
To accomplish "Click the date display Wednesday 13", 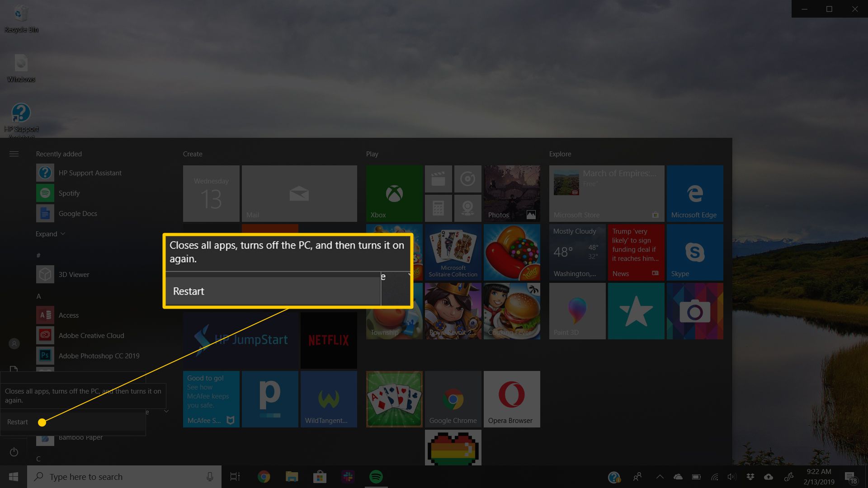I will tap(211, 193).
